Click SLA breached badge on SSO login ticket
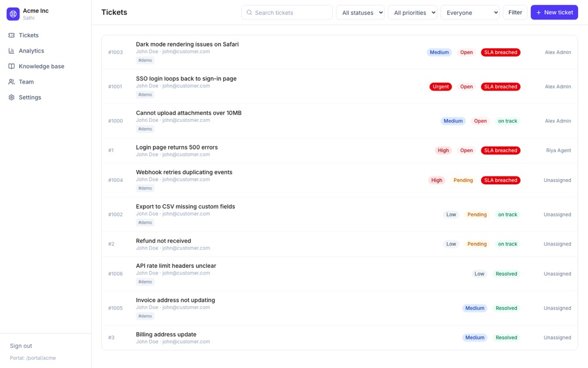This screenshot has width=588, height=368. click(x=500, y=87)
